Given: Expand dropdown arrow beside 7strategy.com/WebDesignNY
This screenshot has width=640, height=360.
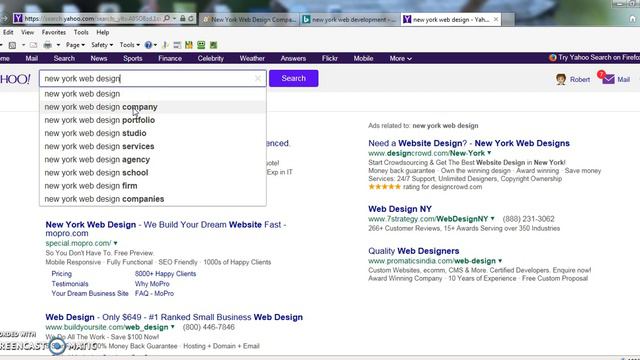Looking at the screenshot, I should coord(493,219).
